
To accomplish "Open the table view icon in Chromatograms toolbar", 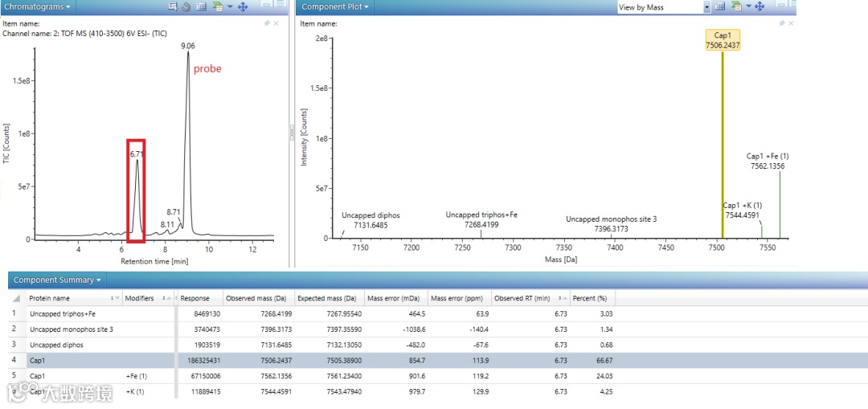I will click(201, 6).
